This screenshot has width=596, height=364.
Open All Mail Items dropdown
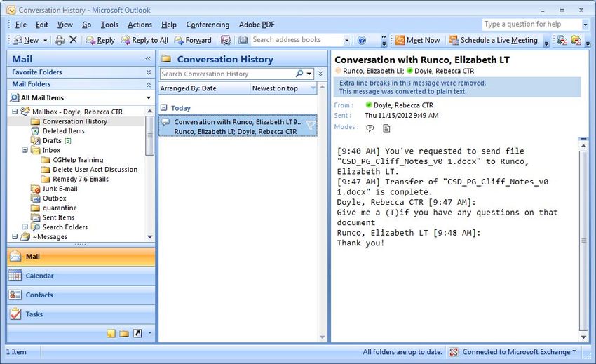[x=149, y=97]
